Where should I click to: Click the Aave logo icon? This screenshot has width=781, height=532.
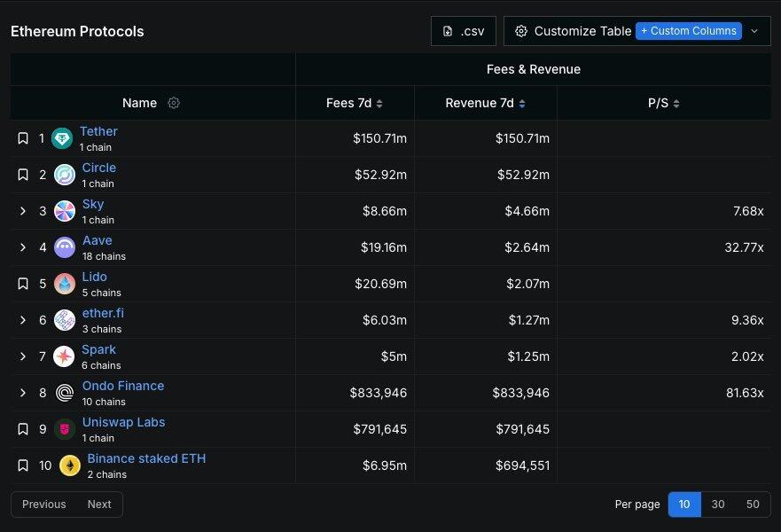[x=65, y=247]
